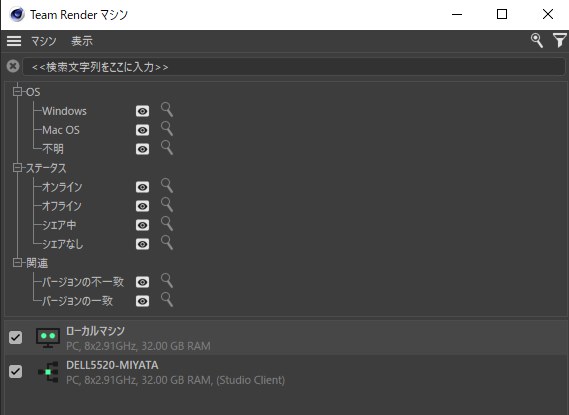Open the hamburger menu icon
Viewport: 569px width, 415px height.
pos(14,41)
